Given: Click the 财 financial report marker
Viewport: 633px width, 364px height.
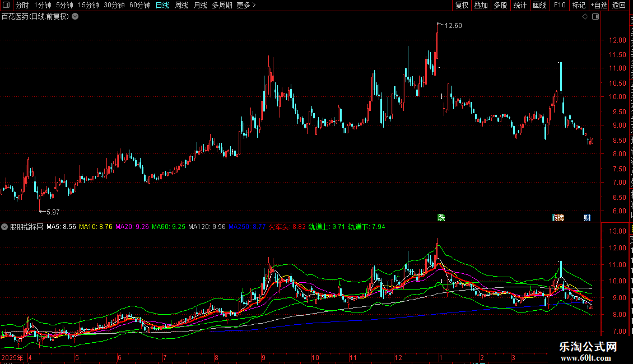Looking at the screenshot, I should [588, 217].
